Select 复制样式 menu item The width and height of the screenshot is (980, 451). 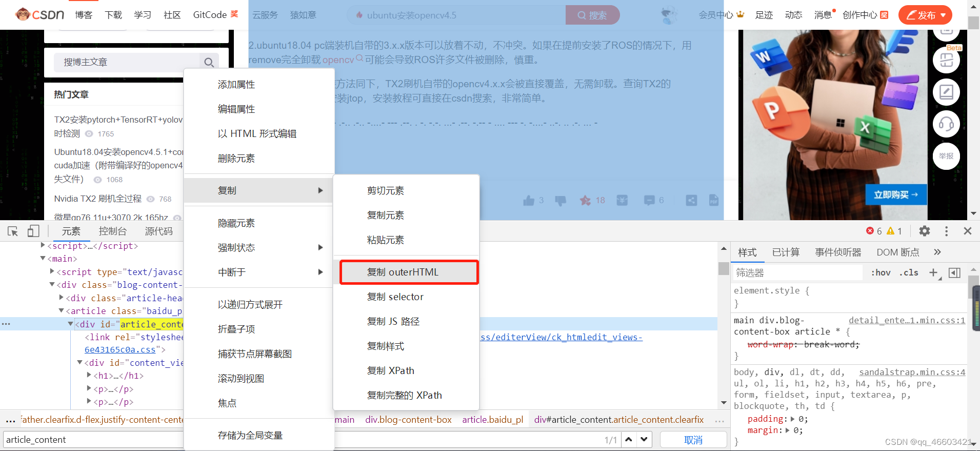coord(406,346)
